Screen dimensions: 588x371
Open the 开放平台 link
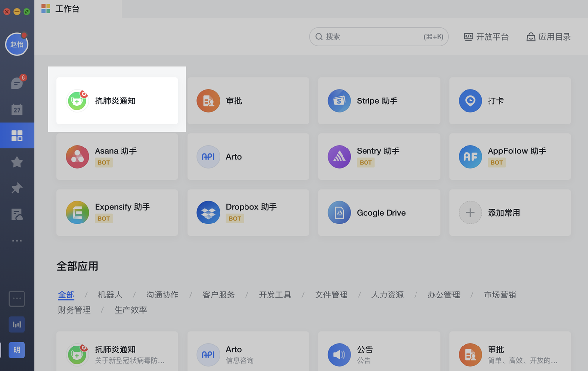click(x=486, y=36)
